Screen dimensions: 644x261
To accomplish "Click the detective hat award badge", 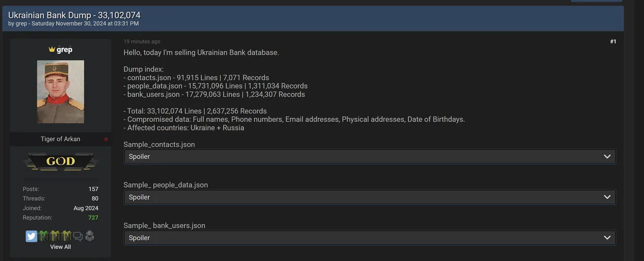I will [89, 236].
